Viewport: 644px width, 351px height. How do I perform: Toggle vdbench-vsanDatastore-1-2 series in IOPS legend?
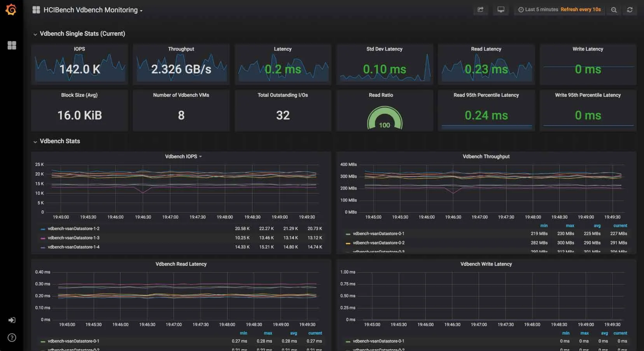73,228
